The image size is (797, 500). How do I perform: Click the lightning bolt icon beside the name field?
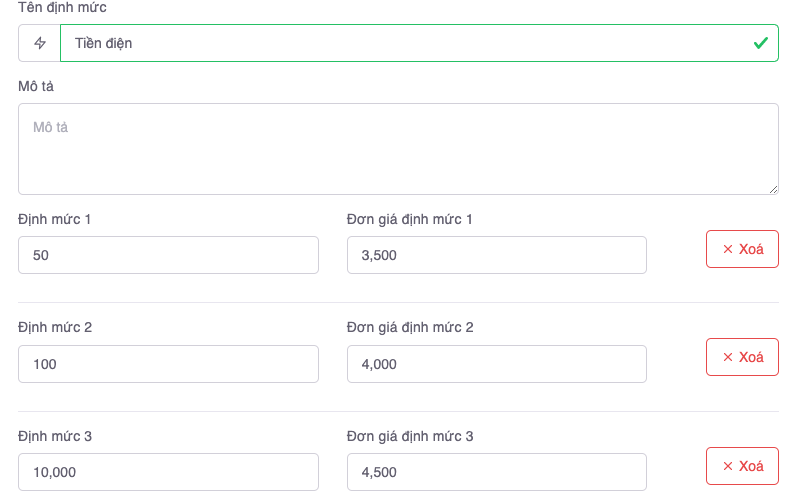tap(40, 43)
